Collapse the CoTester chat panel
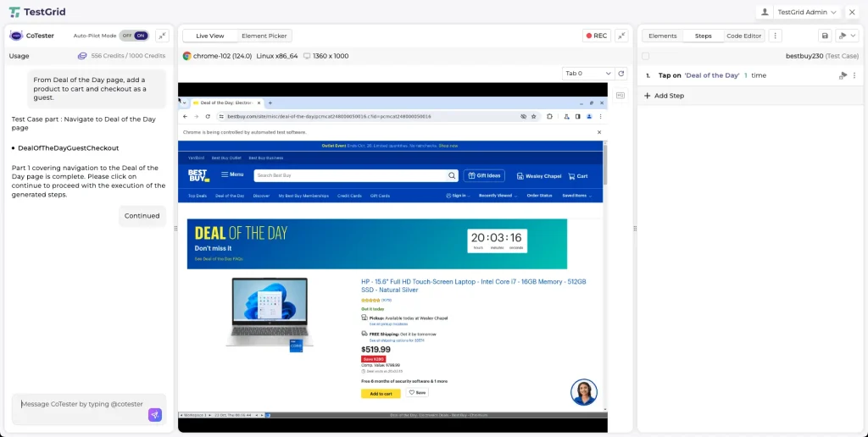This screenshot has height=437, width=868. pos(162,36)
